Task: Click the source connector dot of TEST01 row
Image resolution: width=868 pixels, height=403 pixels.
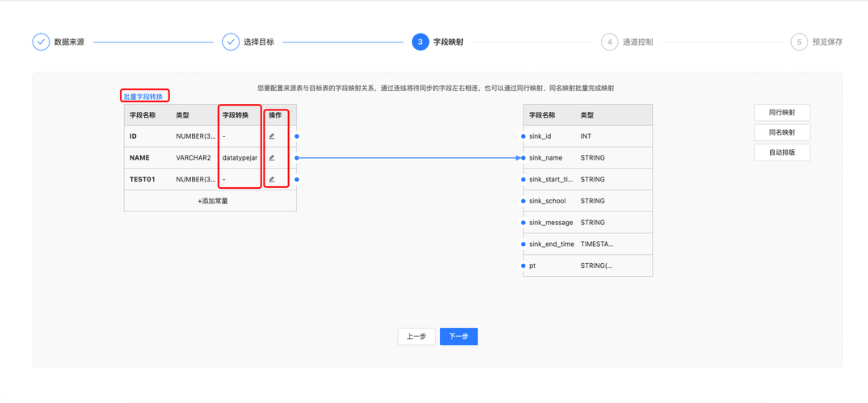Action: point(297,179)
